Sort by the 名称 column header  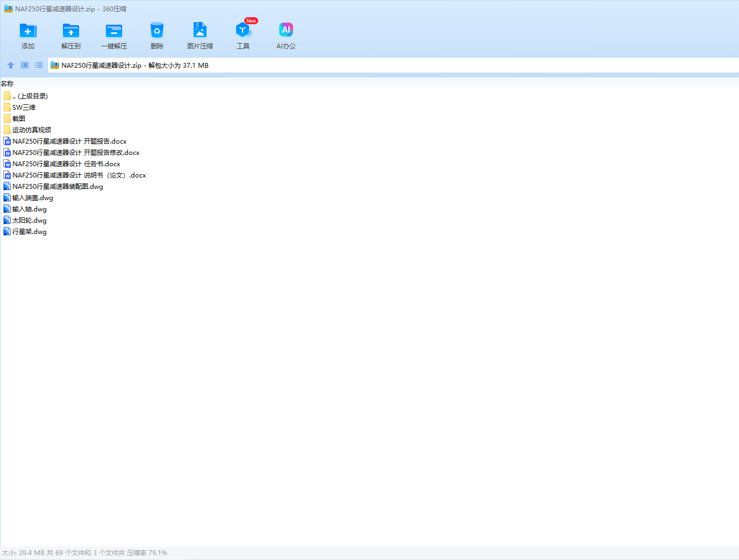(x=7, y=84)
